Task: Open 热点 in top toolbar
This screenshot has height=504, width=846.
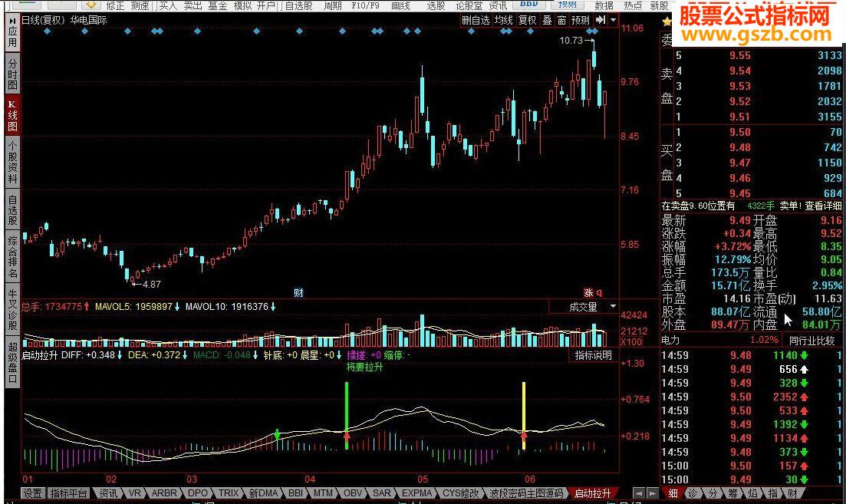Action: point(633,5)
